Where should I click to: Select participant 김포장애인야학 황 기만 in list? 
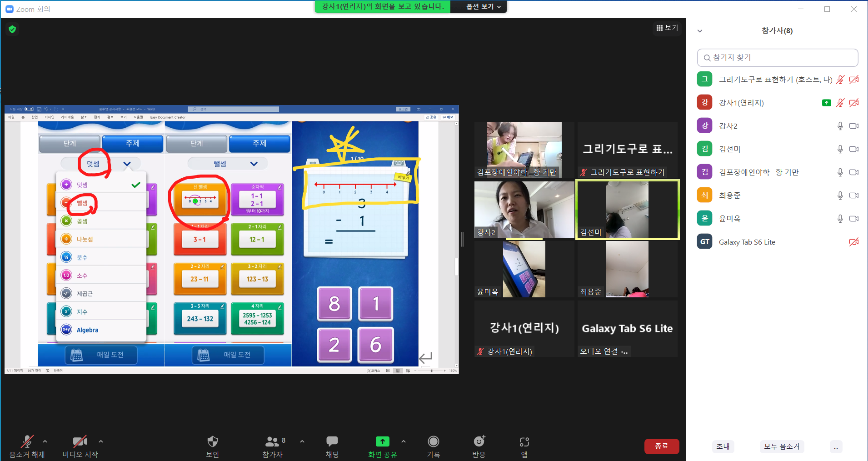click(778, 172)
